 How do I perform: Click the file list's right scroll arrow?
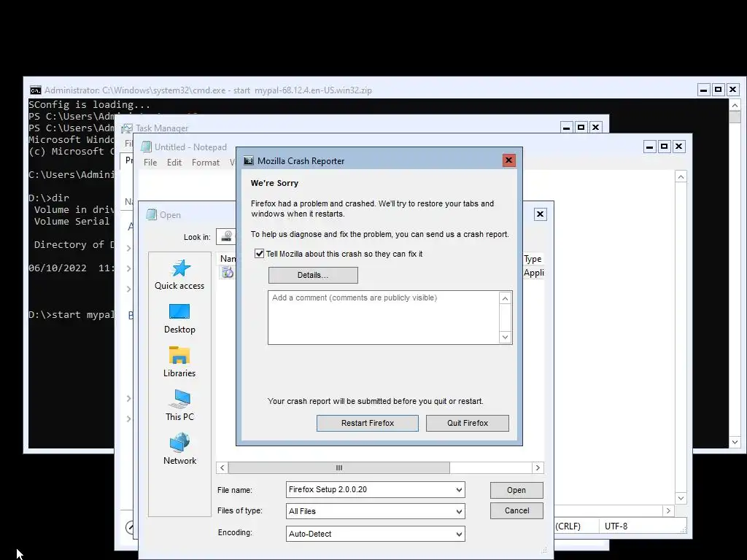[538, 467]
